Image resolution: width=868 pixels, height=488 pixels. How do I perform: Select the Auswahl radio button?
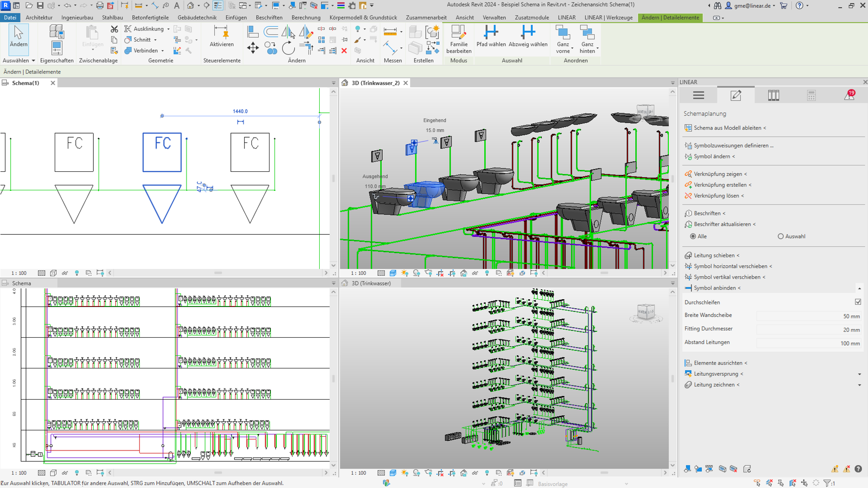click(780, 236)
